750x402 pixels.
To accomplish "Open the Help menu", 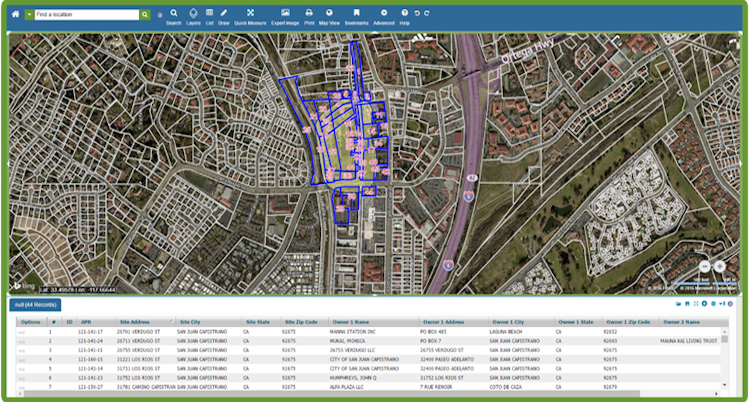I will [x=405, y=13].
